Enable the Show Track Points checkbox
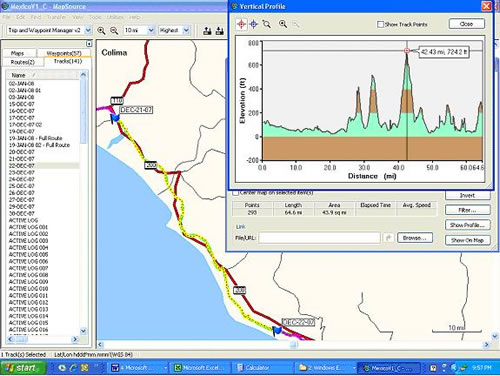The image size is (500, 376). [x=380, y=24]
